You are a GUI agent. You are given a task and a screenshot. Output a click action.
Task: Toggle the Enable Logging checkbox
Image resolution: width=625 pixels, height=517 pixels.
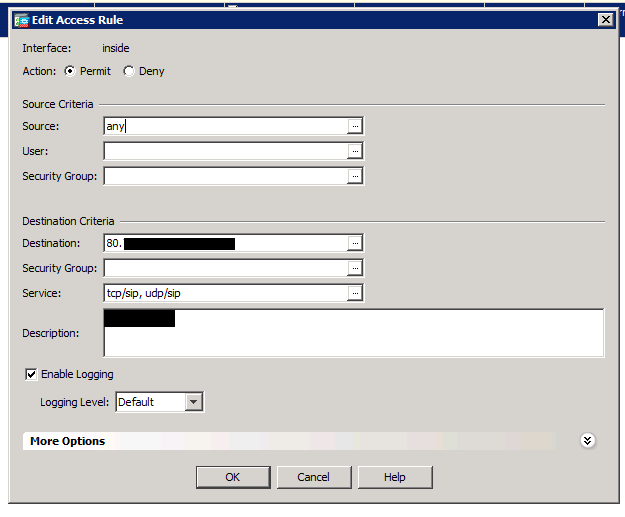[31, 374]
